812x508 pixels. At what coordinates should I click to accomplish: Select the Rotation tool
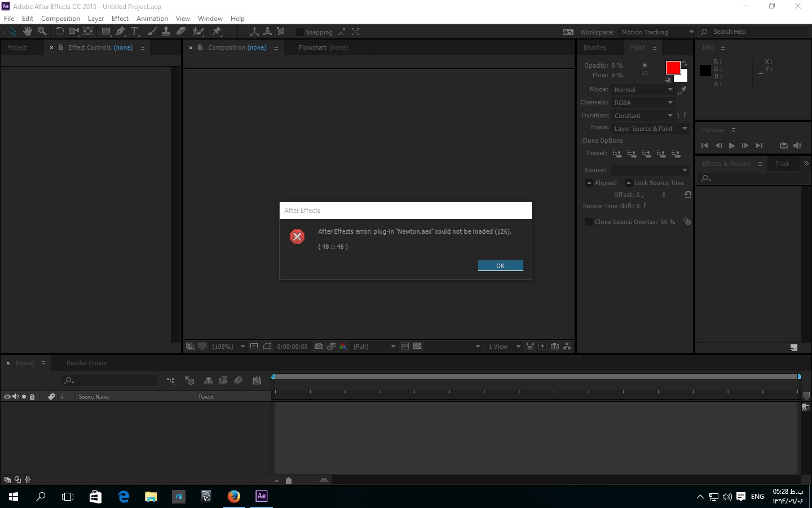point(59,32)
